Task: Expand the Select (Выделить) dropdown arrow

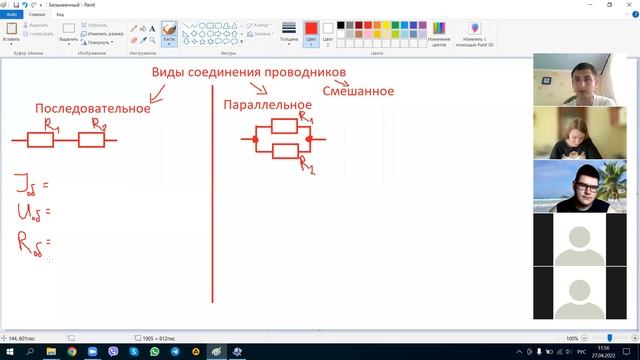Action: pos(69,43)
